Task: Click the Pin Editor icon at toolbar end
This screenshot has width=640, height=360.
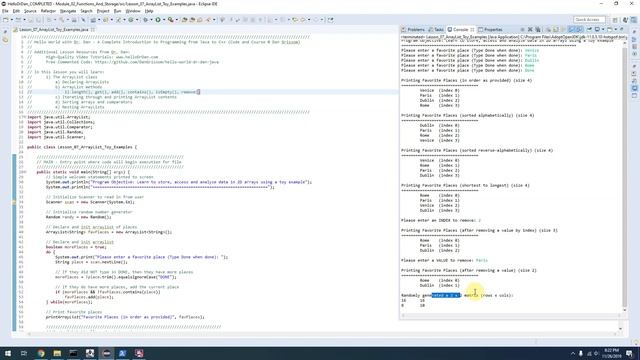Action: [331, 20]
